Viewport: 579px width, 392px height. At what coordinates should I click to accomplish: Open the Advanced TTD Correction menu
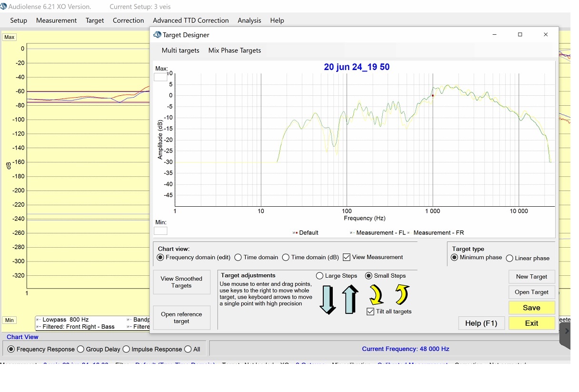tap(190, 20)
